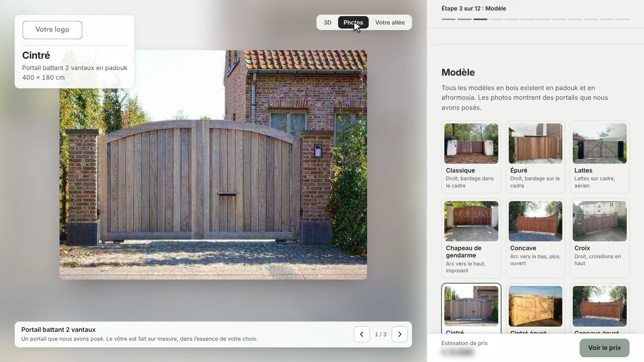Click the "1 / 3" photo counter
Viewport: 644px width, 362px height.
381,334
